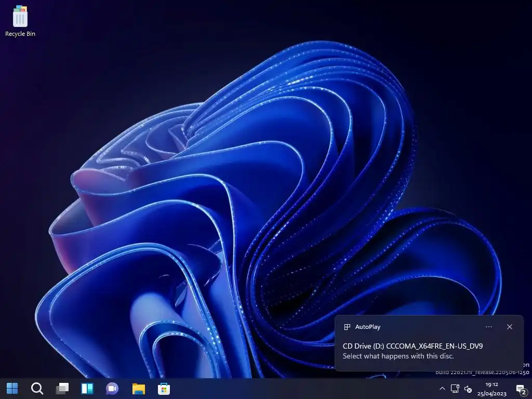Click 'Select what happens with this disc.'
The height and width of the screenshot is (399, 532).
click(x=398, y=356)
